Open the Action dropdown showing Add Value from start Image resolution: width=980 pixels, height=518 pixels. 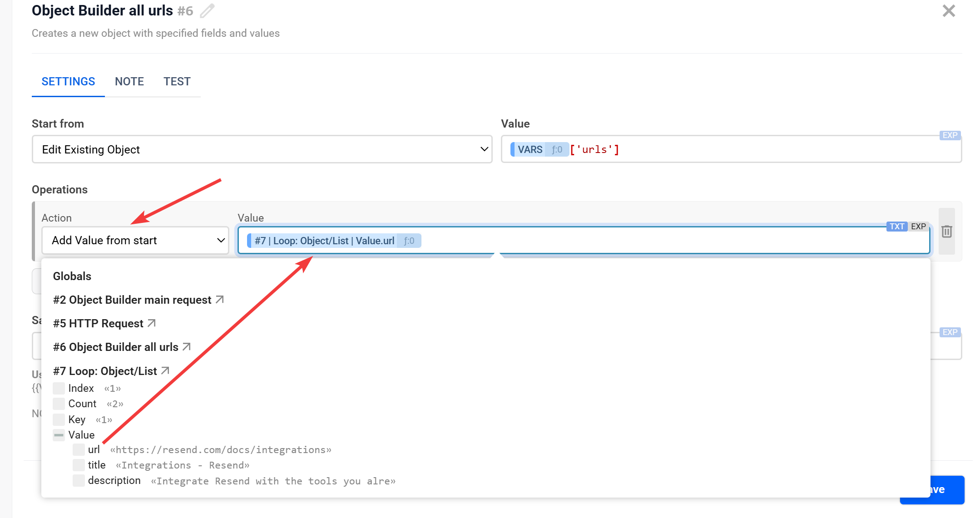pos(135,240)
